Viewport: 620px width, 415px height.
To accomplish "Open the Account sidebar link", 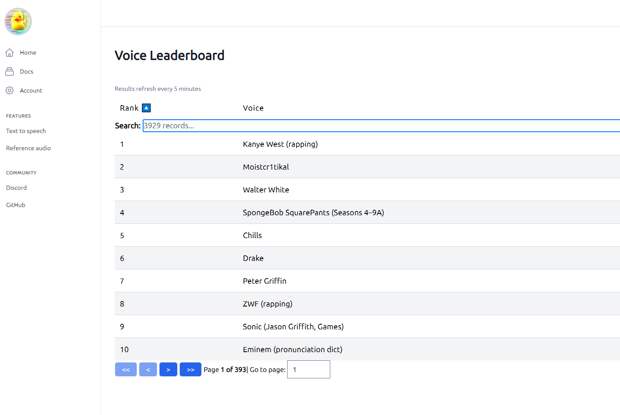I will (x=31, y=91).
